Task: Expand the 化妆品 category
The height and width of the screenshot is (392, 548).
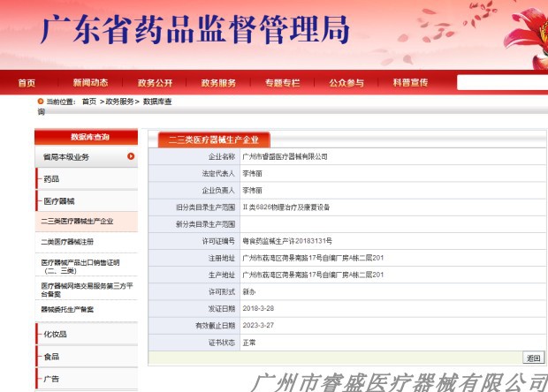Action: pyautogui.click(x=87, y=334)
